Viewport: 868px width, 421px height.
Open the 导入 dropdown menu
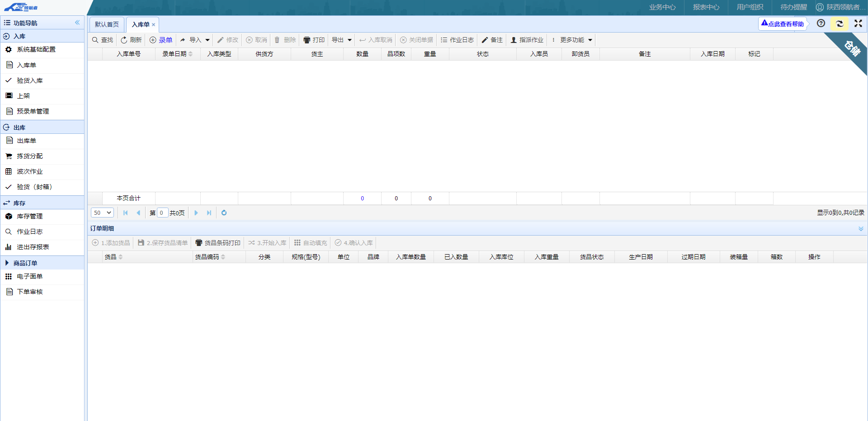tap(195, 40)
